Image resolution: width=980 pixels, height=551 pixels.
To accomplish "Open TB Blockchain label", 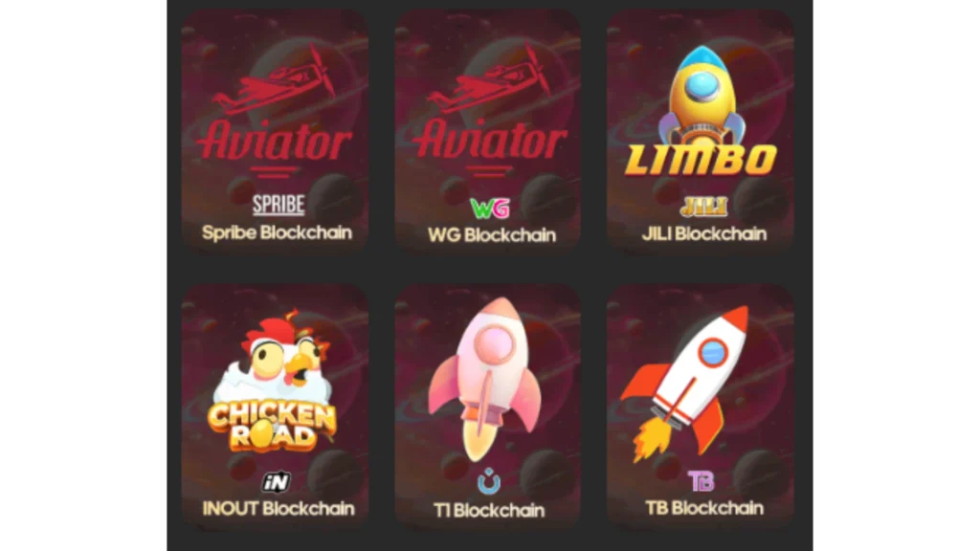I will pyautogui.click(x=703, y=508).
